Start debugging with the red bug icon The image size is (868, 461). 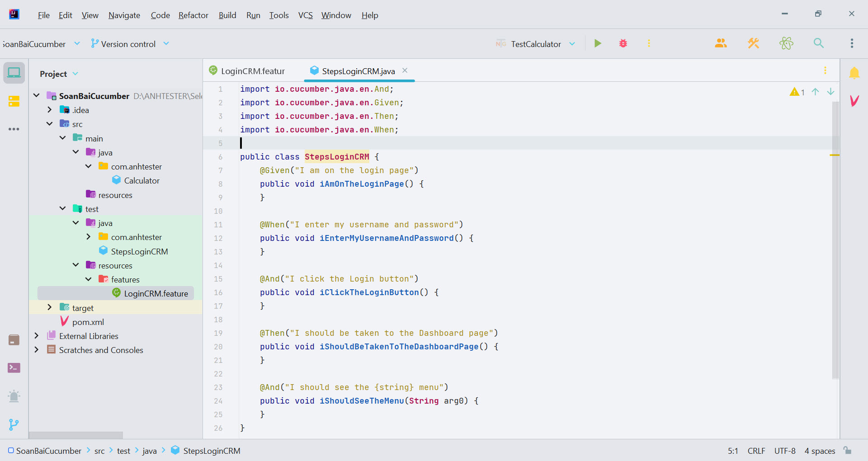click(623, 43)
